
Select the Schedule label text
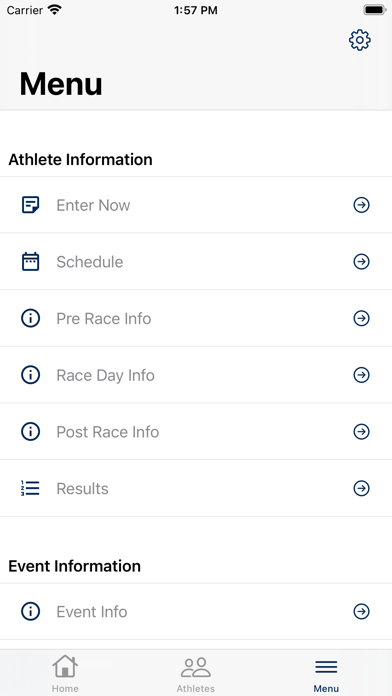[90, 262]
